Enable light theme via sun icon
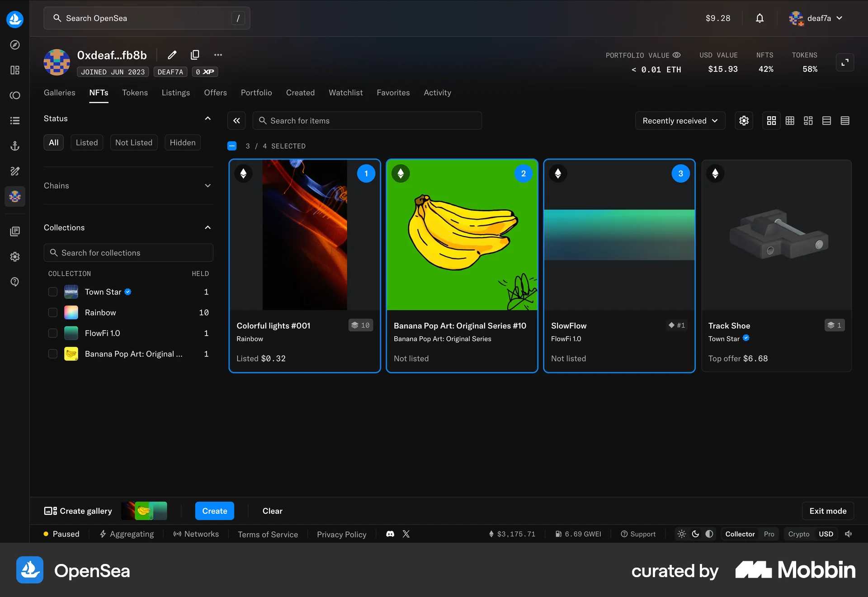 (x=682, y=534)
